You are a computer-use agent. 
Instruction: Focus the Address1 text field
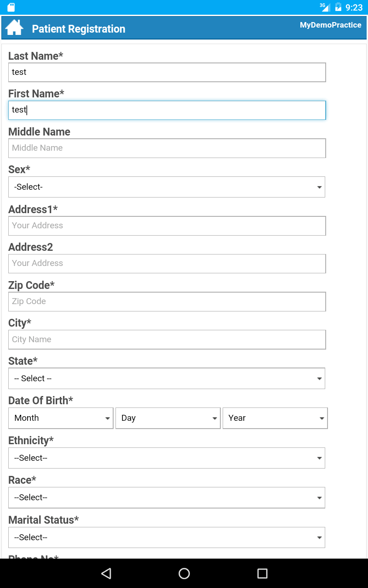[x=167, y=226]
